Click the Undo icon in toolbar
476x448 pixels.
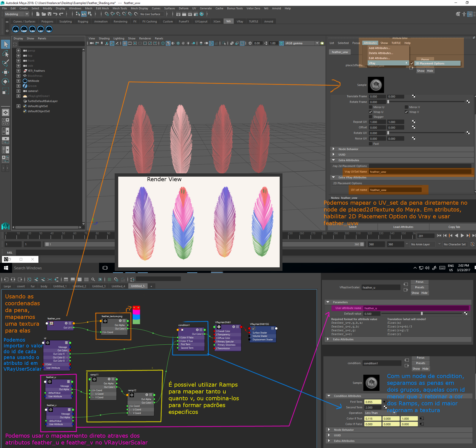tap(55, 14)
